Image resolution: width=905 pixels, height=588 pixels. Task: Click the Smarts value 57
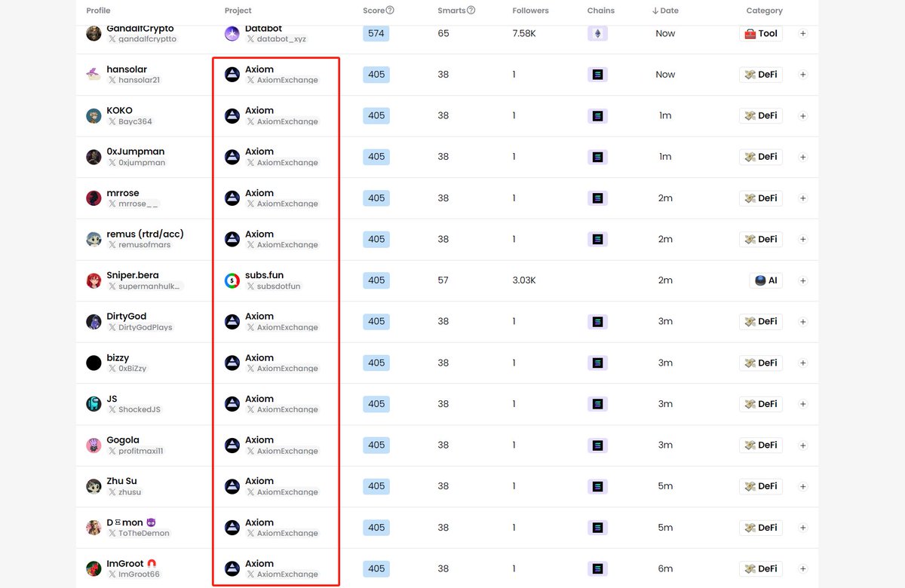[x=443, y=280]
